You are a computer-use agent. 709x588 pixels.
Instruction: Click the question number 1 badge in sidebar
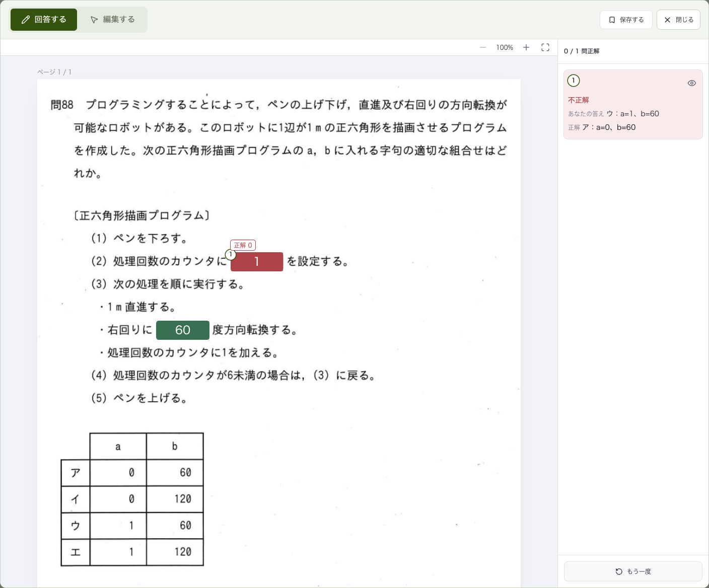(x=574, y=81)
